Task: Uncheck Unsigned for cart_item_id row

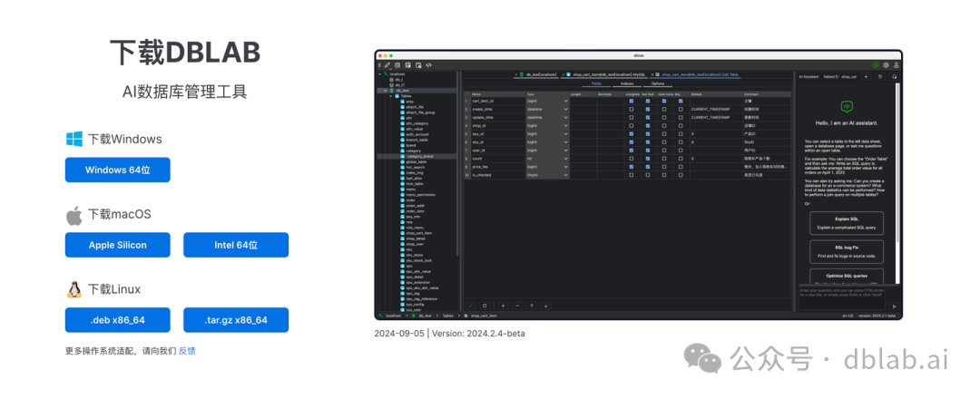Action: click(x=632, y=102)
